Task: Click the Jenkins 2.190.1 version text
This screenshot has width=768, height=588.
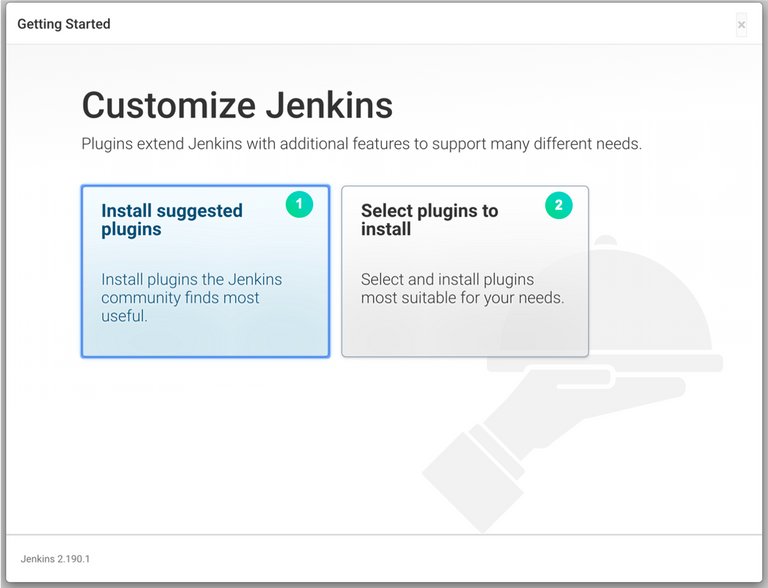Action: (x=55, y=559)
